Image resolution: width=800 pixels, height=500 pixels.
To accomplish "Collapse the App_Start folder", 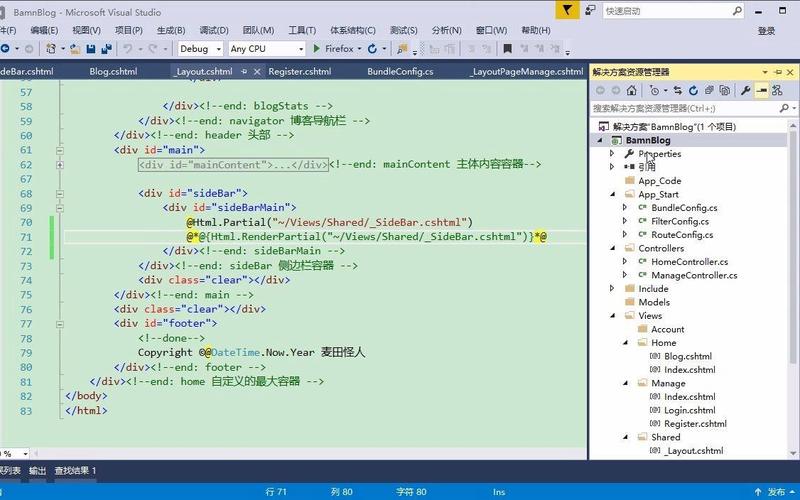I will pos(613,194).
